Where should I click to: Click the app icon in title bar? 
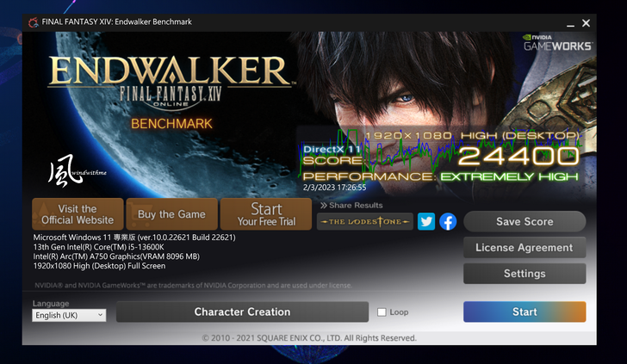(x=34, y=22)
